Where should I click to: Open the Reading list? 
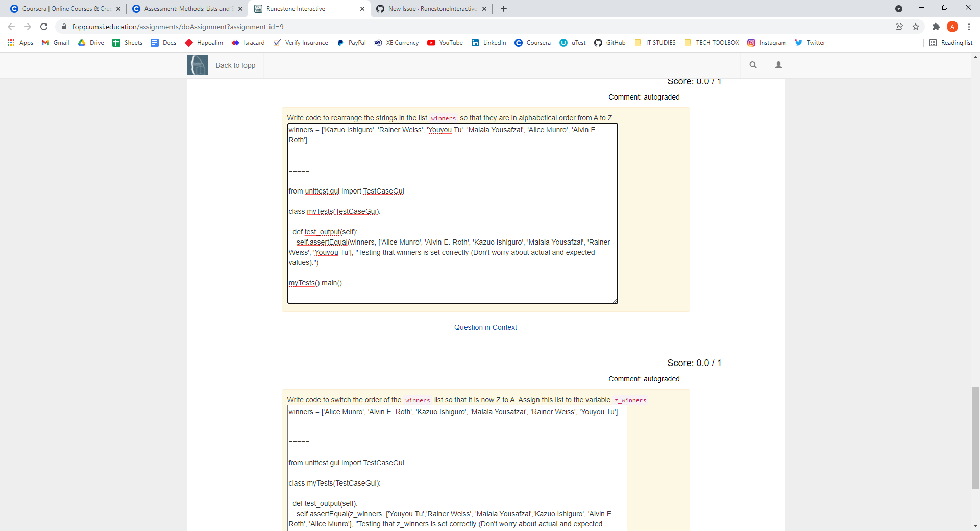pos(951,43)
